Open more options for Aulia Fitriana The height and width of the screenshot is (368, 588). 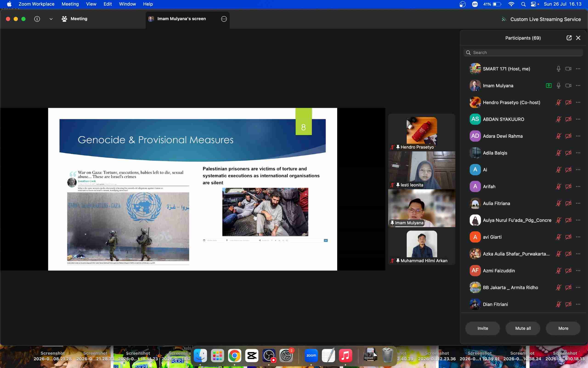tap(578, 203)
